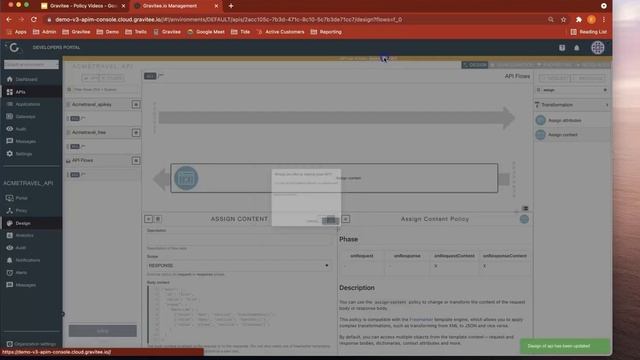Open Reading List in bookmarks bar
The height and width of the screenshot is (360, 640).
click(x=589, y=32)
